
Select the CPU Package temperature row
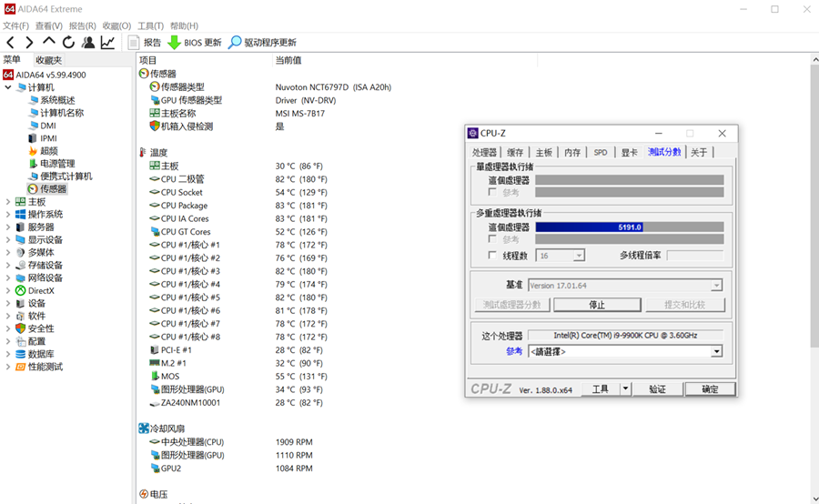tap(238, 206)
